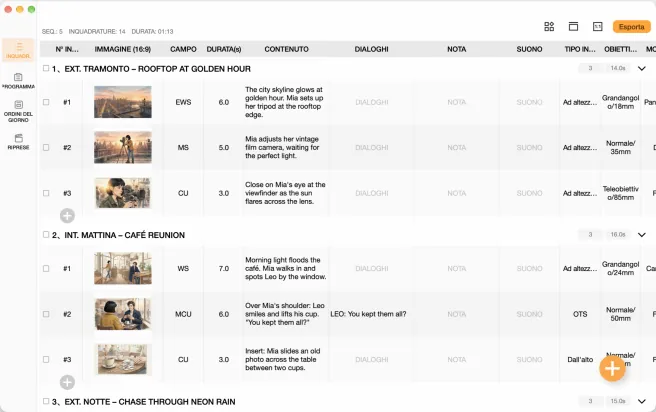The height and width of the screenshot is (412, 656).
Task: Open the over-the-shoulder Leo thumbnail
Action: (123, 314)
